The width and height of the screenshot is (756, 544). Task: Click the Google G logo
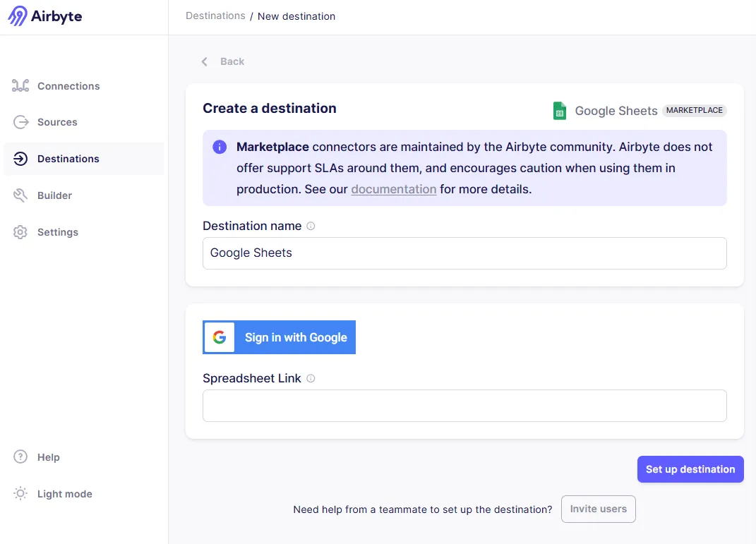pyautogui.click(x=220, y=337)
